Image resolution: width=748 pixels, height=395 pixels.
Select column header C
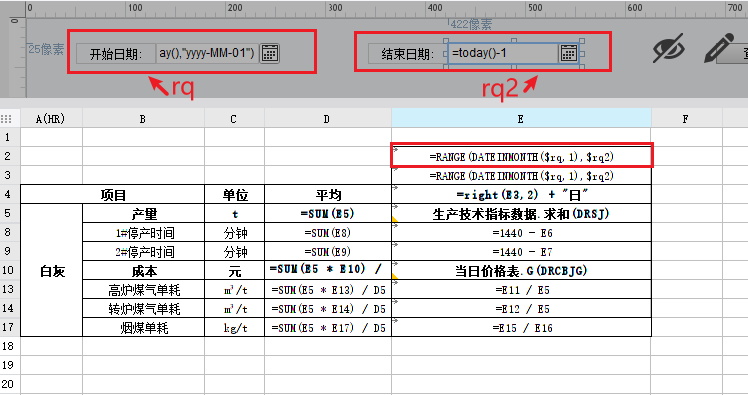[x=234, y=119]
